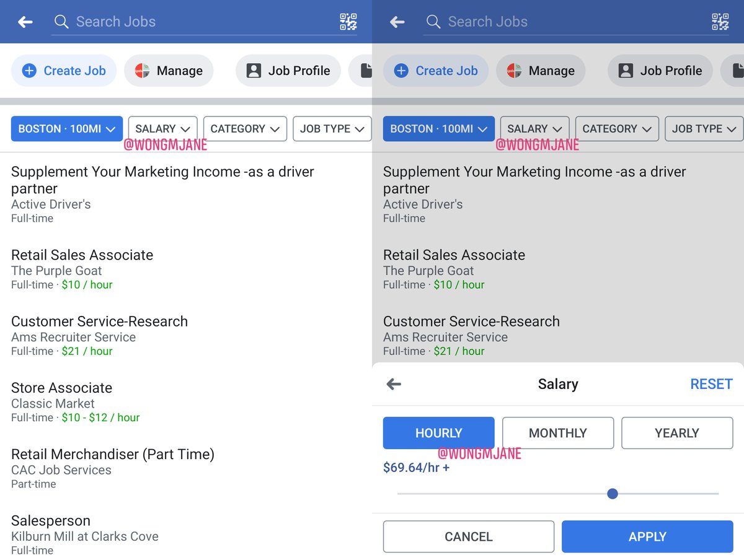The image size is (744, 560).
Task: Tap the Create Job plus icon
Action: click(29, 71)
